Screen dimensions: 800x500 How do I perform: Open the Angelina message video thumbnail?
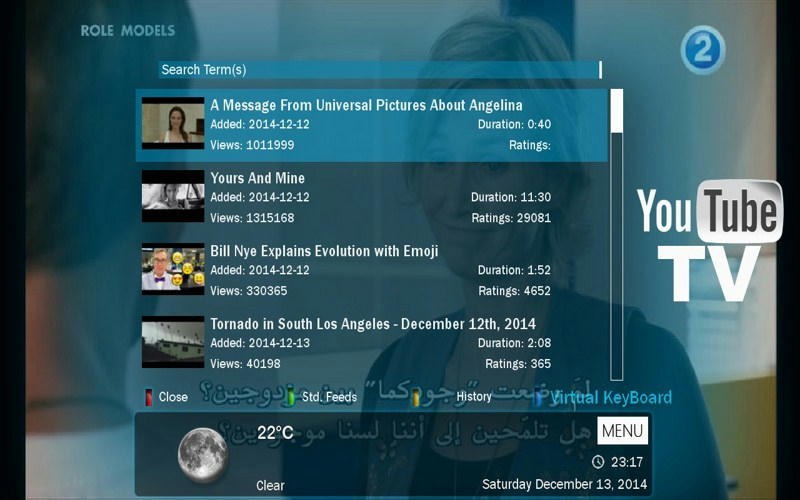173,123
